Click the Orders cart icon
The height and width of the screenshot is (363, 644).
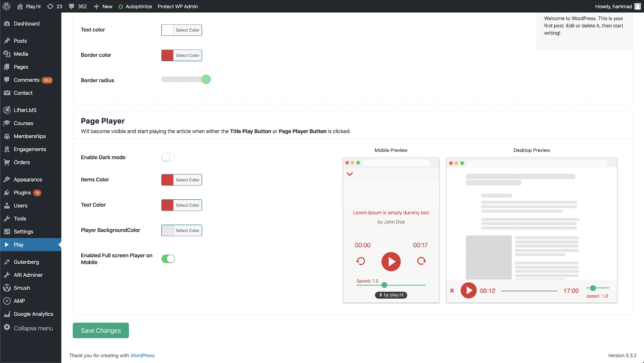pyautogui.click(x=7, y=162)
